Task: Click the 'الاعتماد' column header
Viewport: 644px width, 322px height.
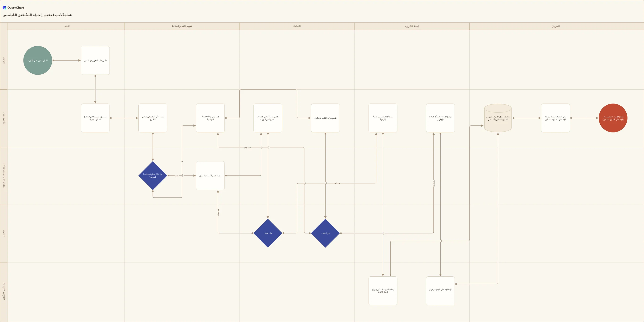Action: [297, 26]
